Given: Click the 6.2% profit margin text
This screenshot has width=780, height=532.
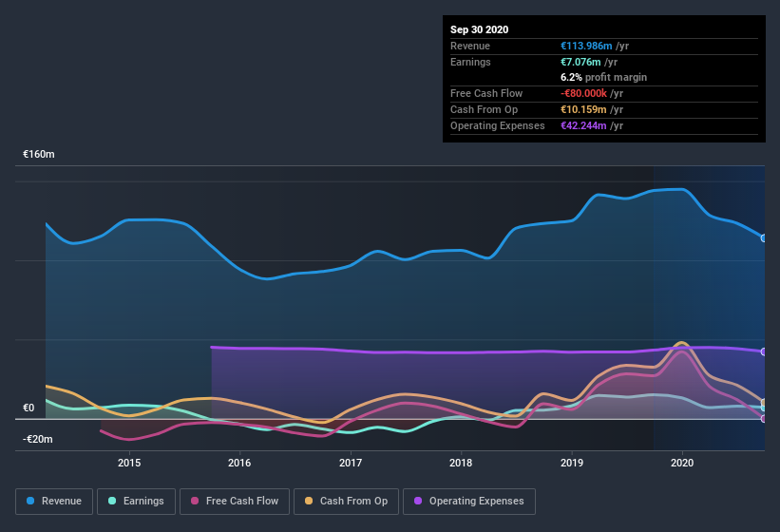Looking at the screenshot, I should [604, 77].
